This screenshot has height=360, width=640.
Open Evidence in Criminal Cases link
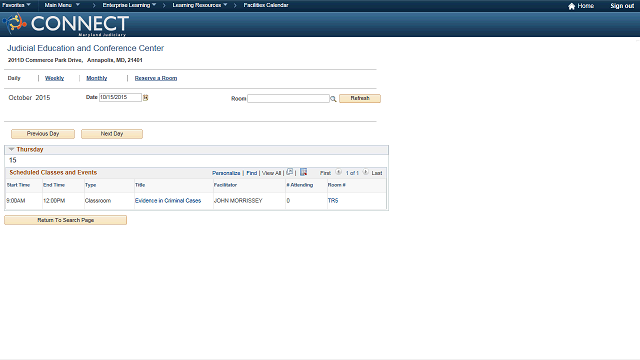(x=168, y=201)
